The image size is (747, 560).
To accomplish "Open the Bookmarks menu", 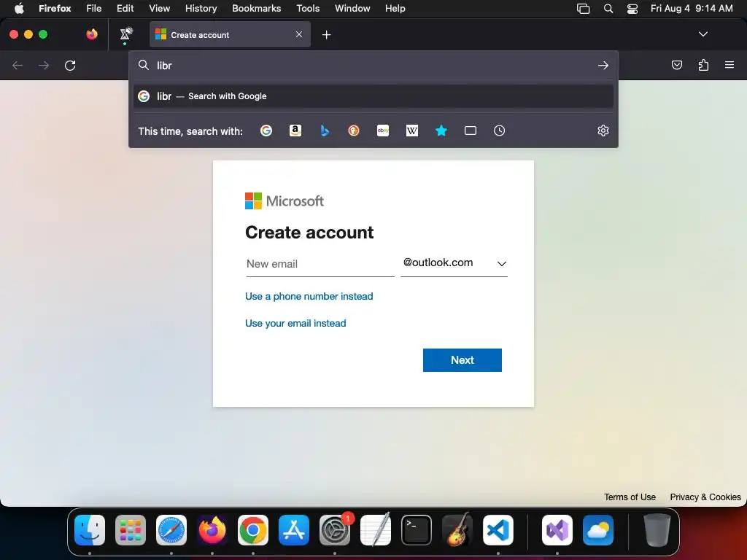I will click(256, 8).
